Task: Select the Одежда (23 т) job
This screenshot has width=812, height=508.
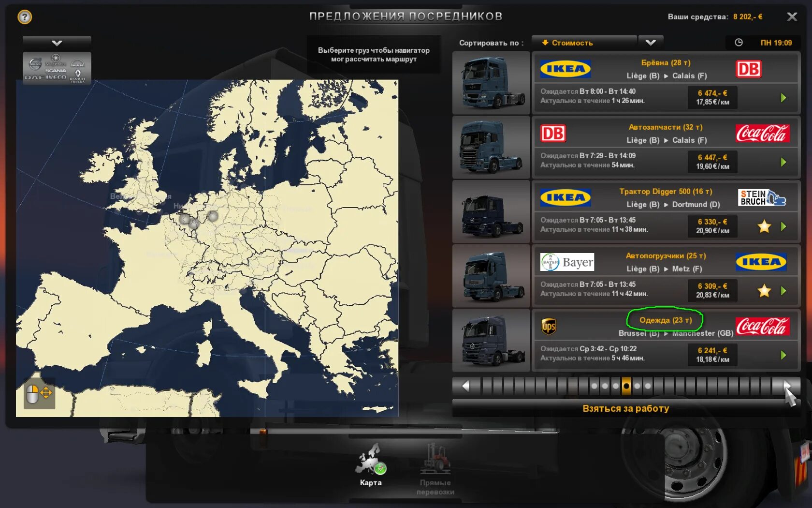Action: (x=666, y=341)
